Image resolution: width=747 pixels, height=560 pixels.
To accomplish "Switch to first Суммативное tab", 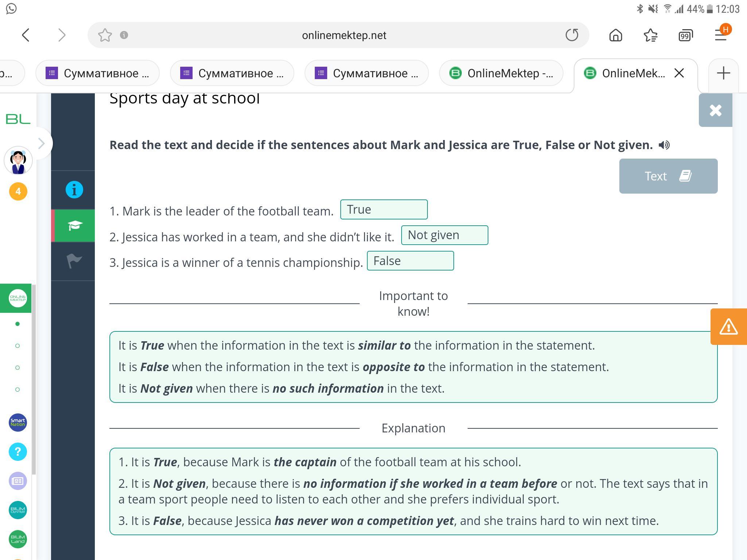I will [97, 73].
